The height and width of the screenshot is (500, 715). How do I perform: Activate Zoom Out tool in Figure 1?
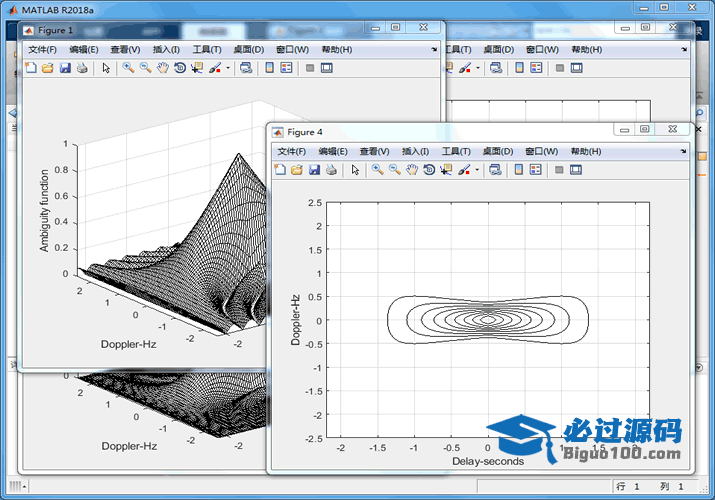coord(145,68)
